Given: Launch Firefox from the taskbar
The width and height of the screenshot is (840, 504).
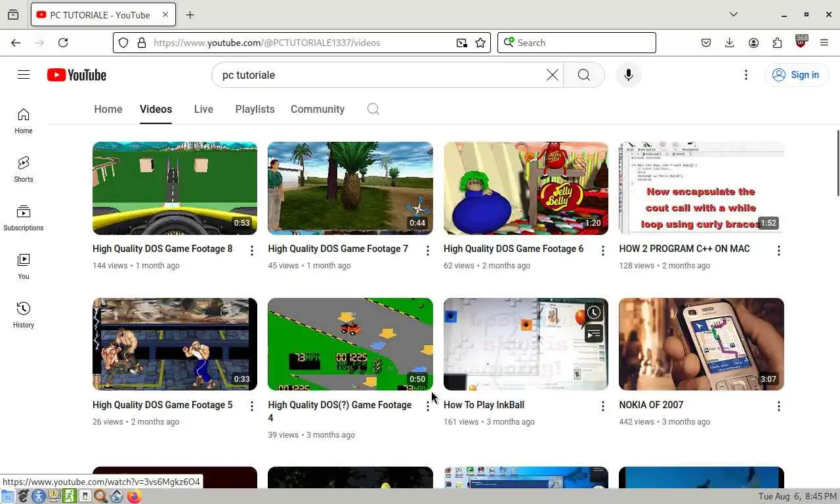Looking at the screenshot, I should pos(134,497).
